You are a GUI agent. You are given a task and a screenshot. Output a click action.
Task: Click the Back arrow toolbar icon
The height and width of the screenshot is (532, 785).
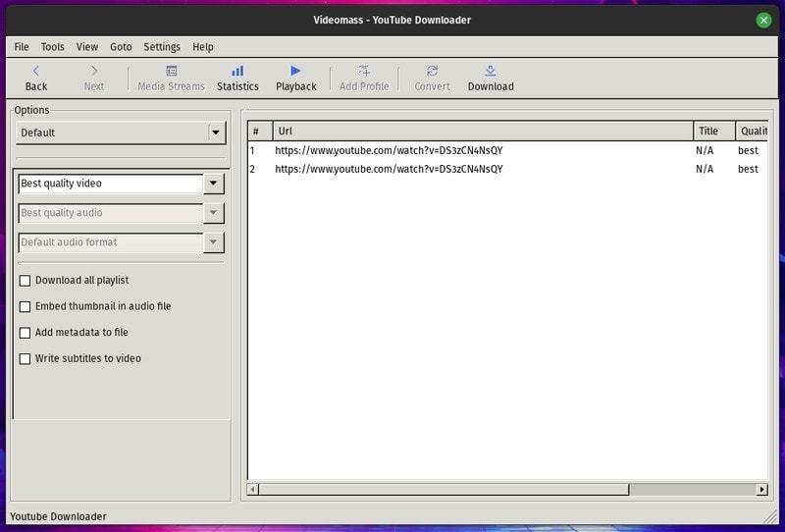click(35, 72)
